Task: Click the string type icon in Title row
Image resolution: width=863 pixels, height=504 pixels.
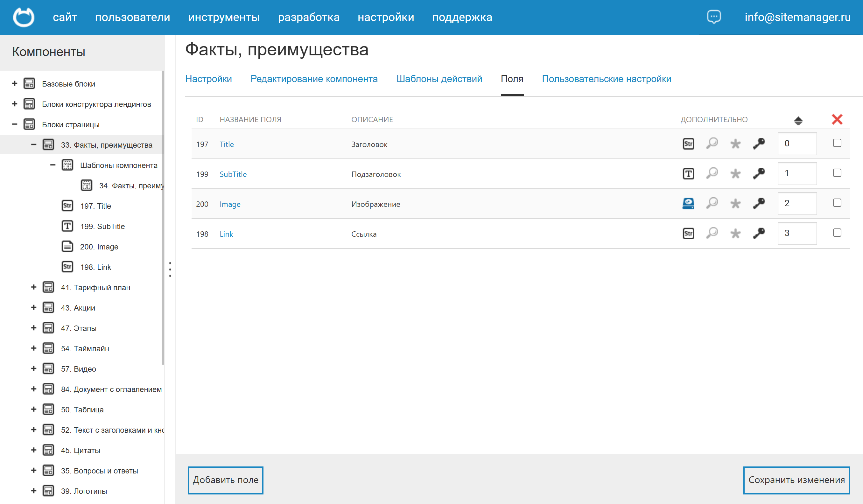Action: [x=688, y=144]
